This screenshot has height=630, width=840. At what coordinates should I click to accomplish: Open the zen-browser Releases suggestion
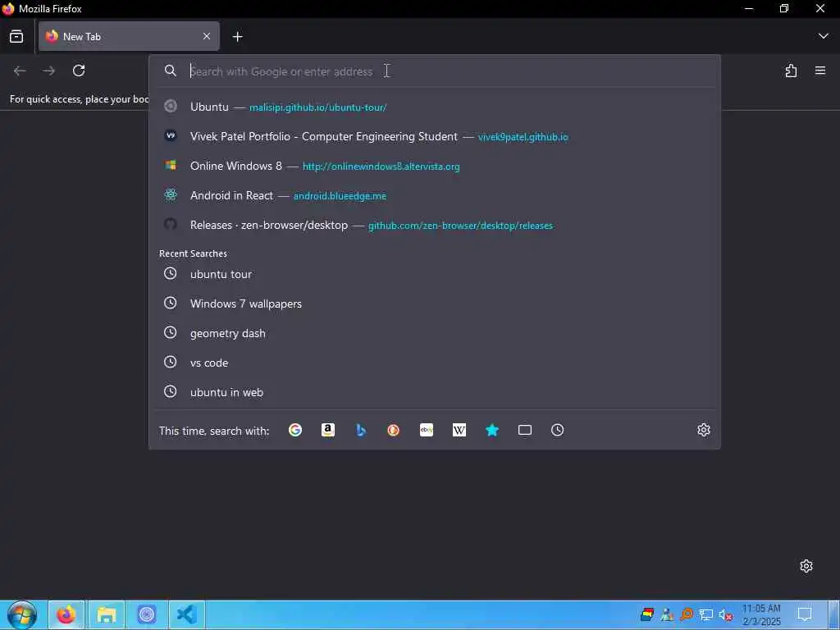[x=436, y=225]
